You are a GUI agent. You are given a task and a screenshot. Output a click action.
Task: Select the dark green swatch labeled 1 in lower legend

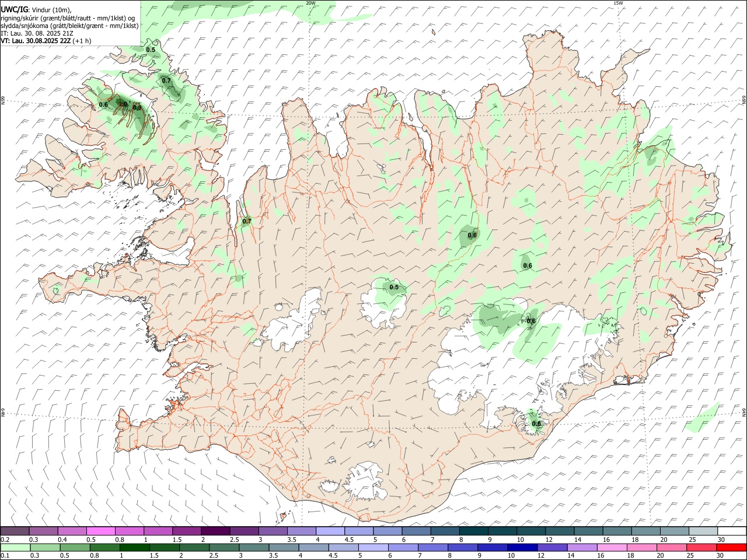coord(134,547)
